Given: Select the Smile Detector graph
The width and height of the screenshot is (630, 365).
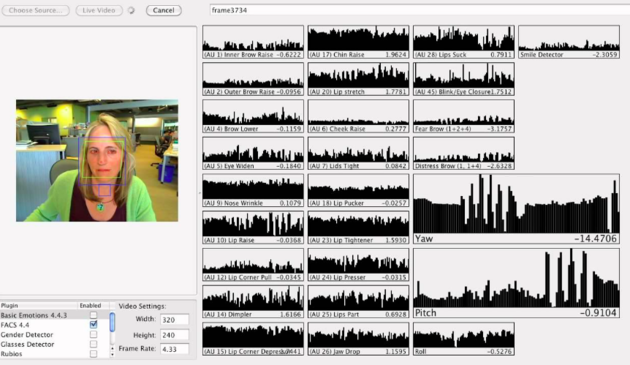Looking at the screenshot, I should 569,42.
